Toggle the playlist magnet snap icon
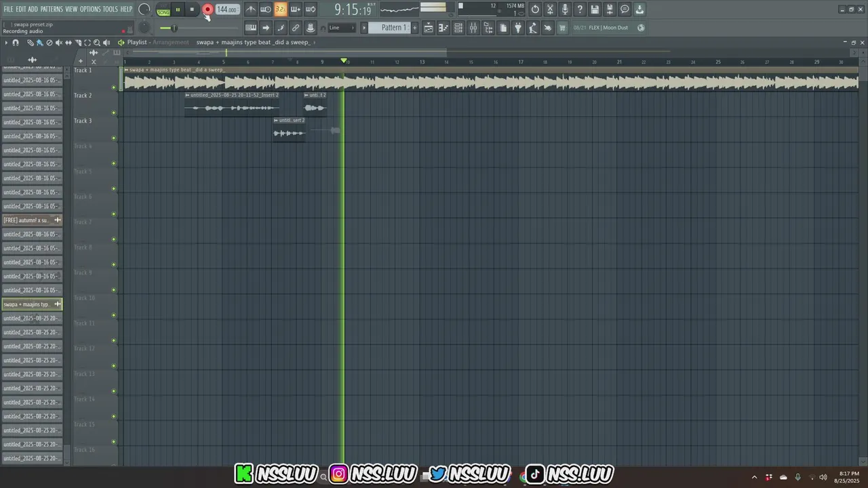 tap(16, 43)
